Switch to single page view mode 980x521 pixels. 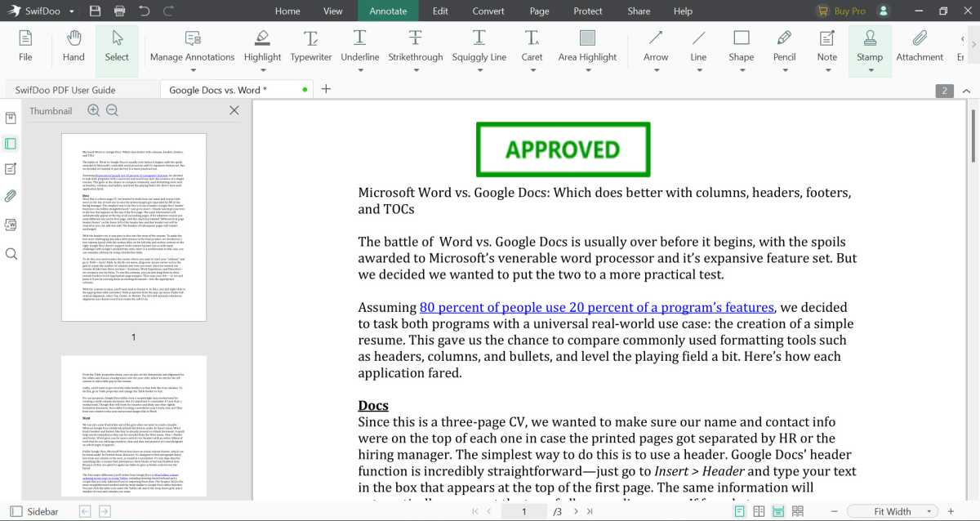click(739, 511)
